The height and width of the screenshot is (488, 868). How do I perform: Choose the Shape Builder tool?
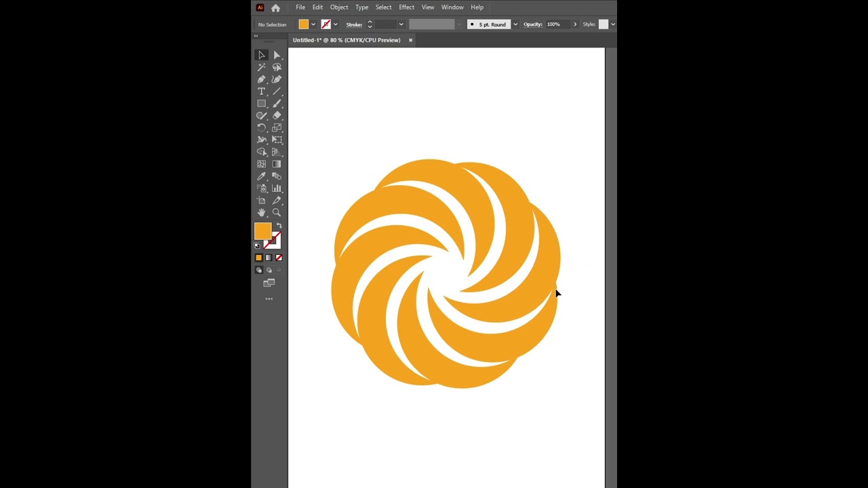tap(262, 152)
